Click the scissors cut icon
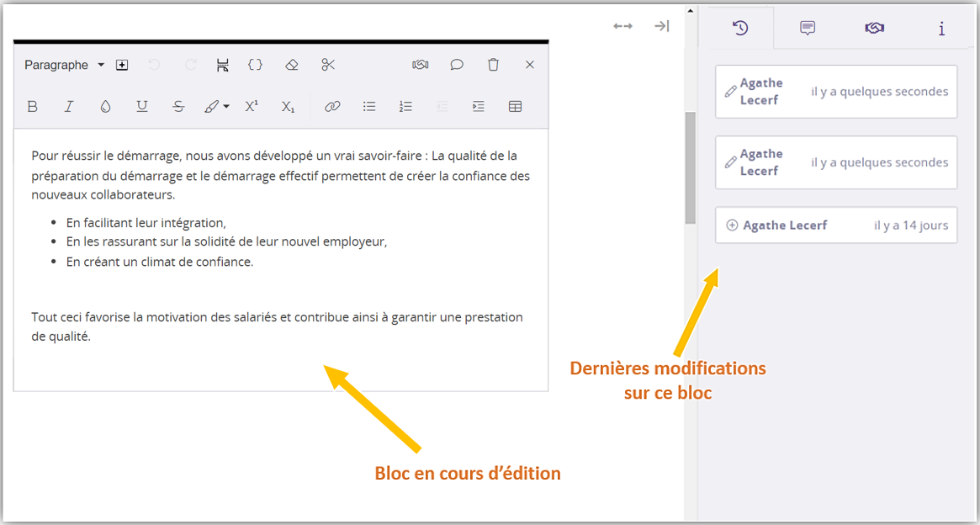This screenshot has width=980, height=525. (x=328, y=65)
